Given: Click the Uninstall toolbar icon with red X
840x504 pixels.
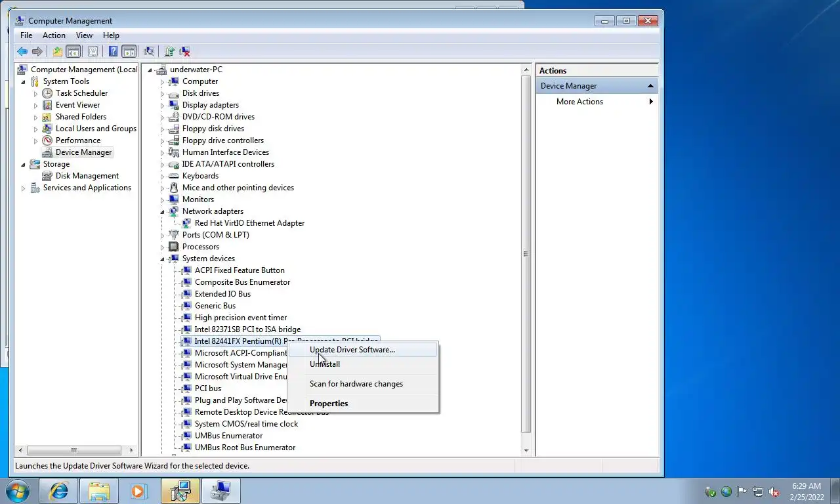Looking at the screenshot, I should (185, 51).
